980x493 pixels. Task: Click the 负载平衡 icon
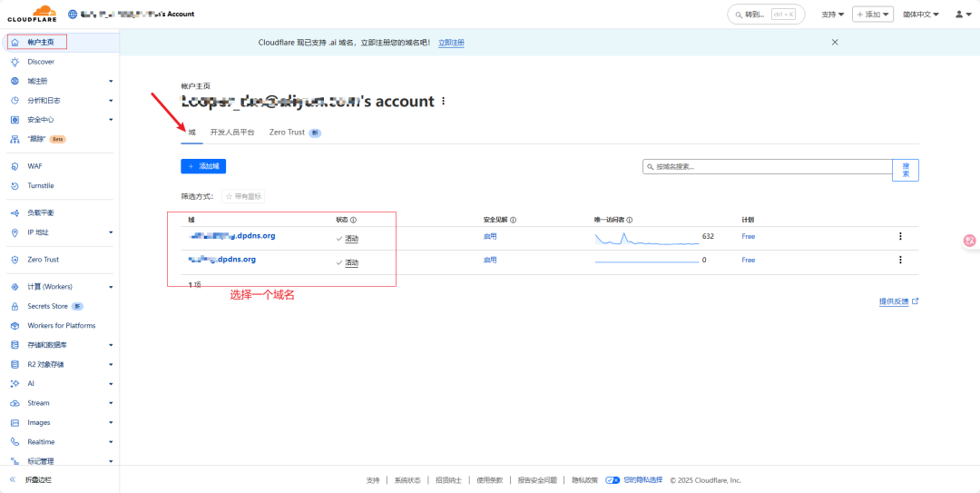[15, 212]
